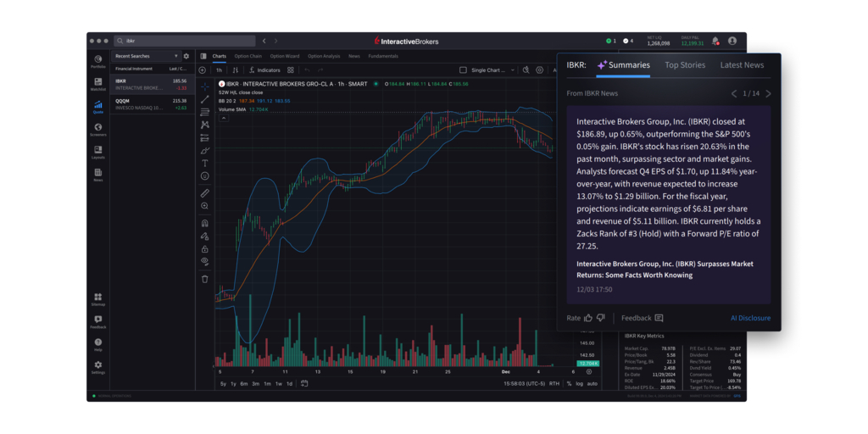Collapse the indicator legend chevron
Screen dimensions: 868x434
tap(224, 119)
